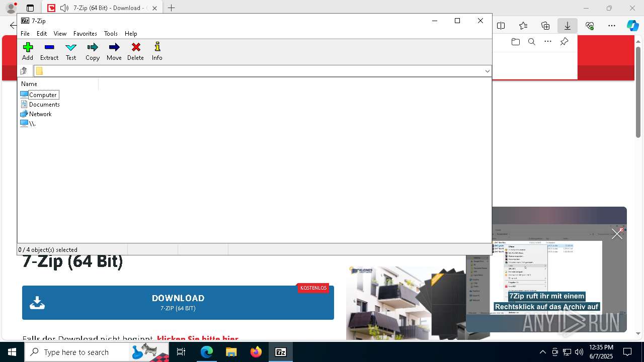The width and height of the screenshot is (644, 362).
Task: Open Edge split screen icon
Action: coord(501,26)
